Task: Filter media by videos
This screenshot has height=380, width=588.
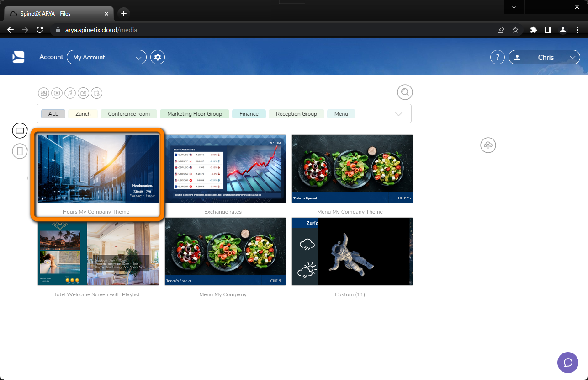Action: pos(57,93)
